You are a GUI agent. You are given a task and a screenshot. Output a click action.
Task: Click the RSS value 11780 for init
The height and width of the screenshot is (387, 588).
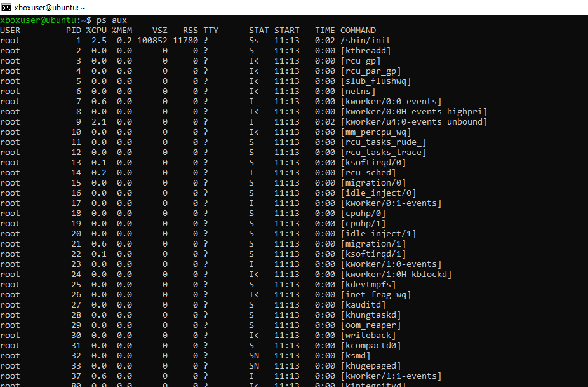(185, 41)
